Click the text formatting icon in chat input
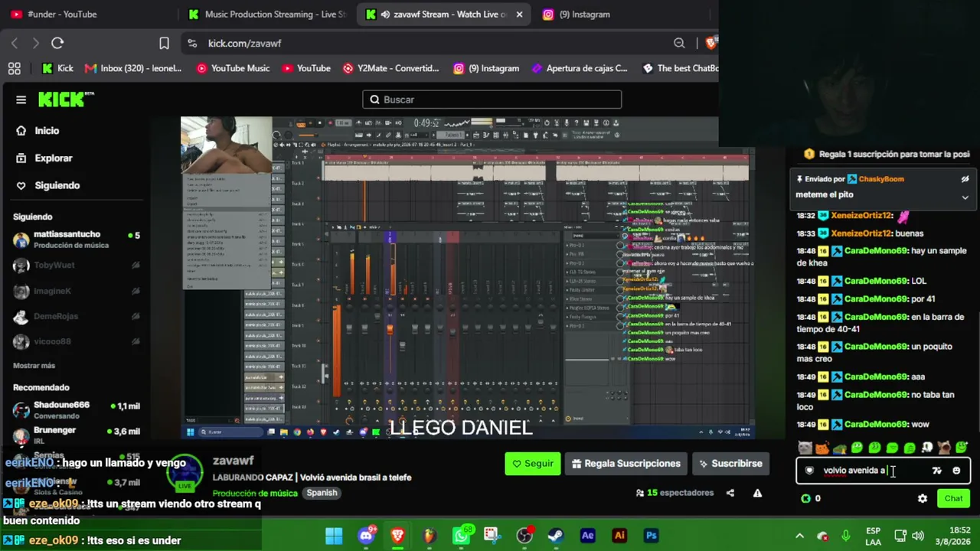This screenshot has height=551, width=980. [x=936, y=471]
